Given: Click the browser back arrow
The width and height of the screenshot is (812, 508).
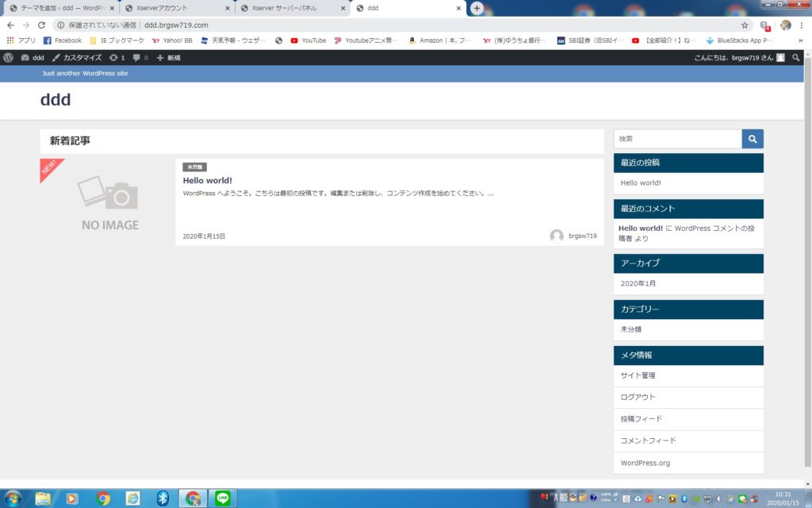Looking at the screenshot, I should [x=10, y=25].
